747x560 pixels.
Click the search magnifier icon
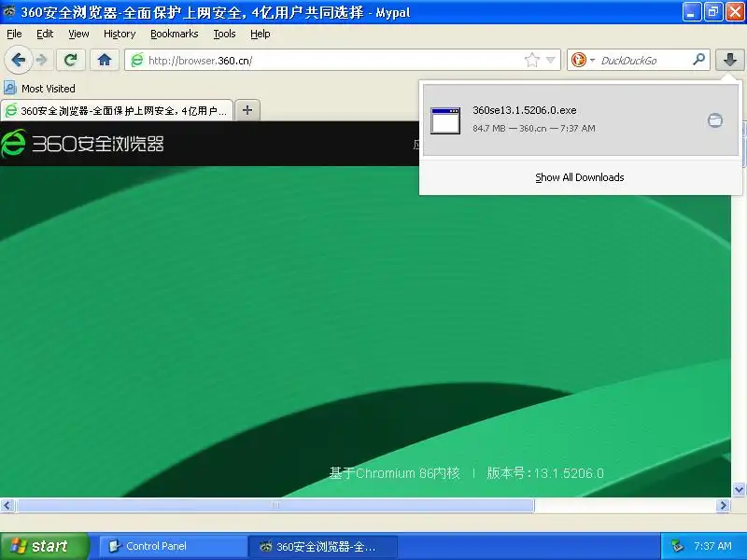tap(698, 60)
